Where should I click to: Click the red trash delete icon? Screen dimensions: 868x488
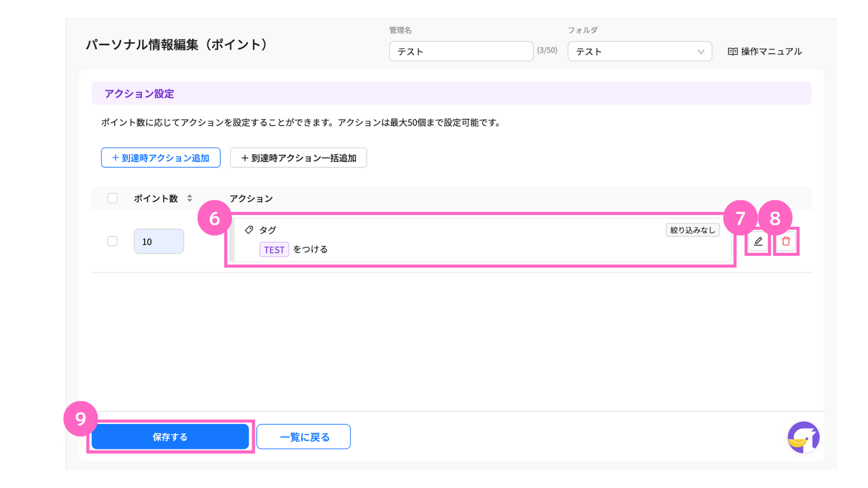(x=786, y=241)
